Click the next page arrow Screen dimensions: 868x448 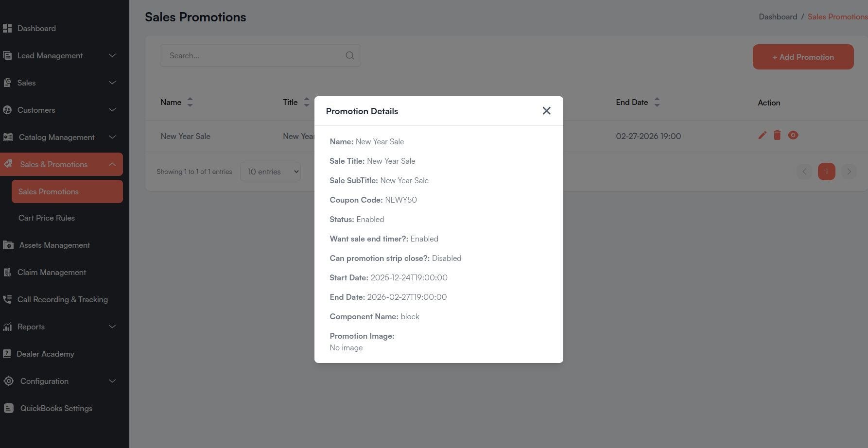[849, 172]
